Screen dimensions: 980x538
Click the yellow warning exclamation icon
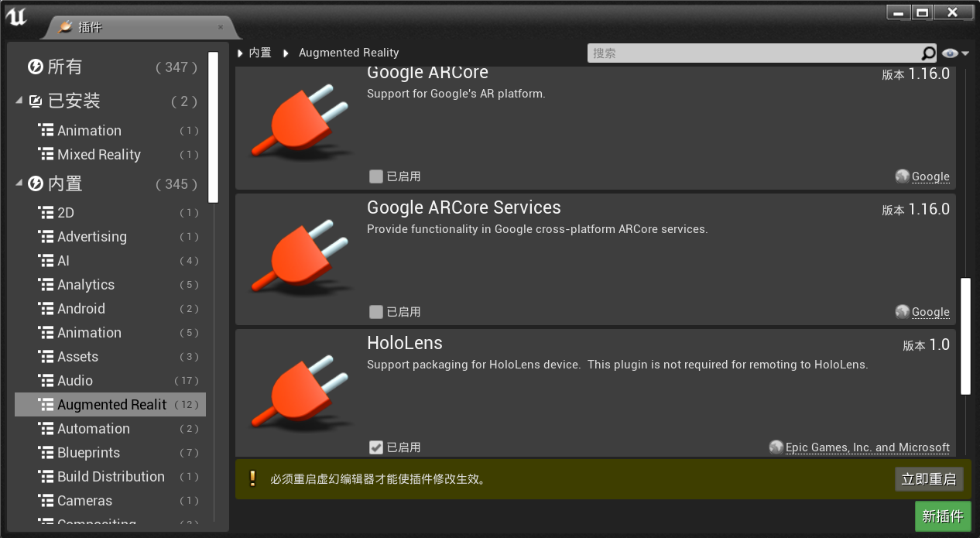[x=252, y=478]
